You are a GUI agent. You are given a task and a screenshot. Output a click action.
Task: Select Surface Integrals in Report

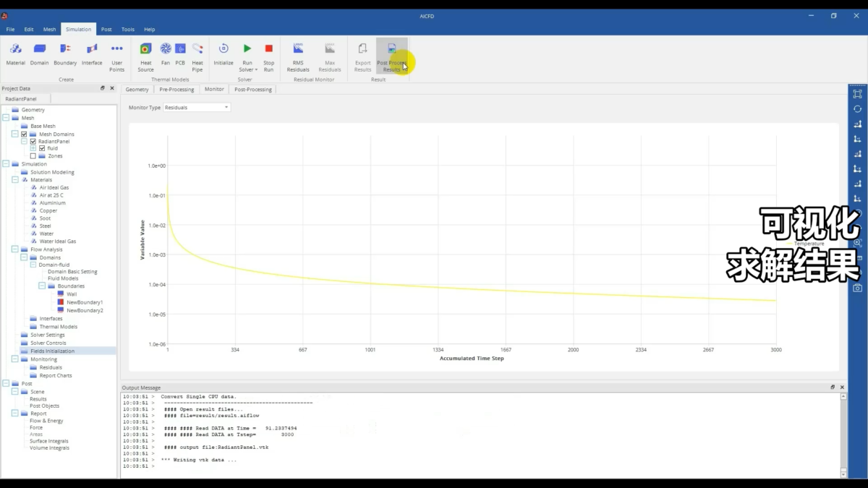49,440
